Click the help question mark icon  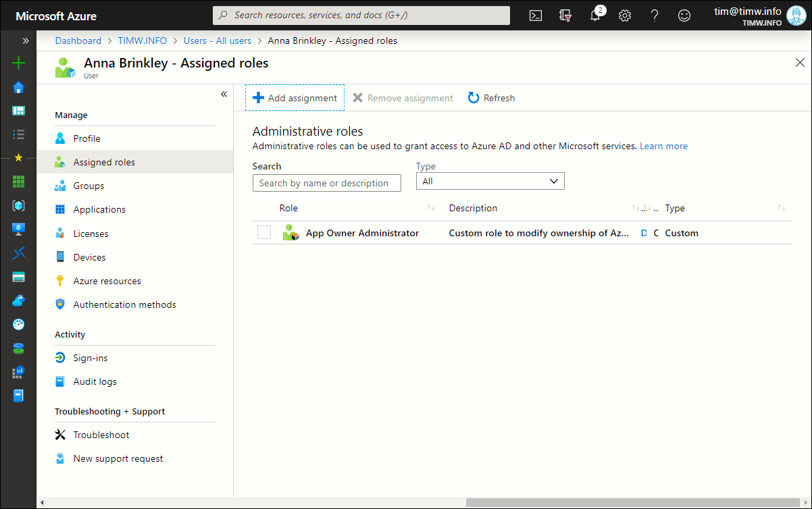click(655, 16)
